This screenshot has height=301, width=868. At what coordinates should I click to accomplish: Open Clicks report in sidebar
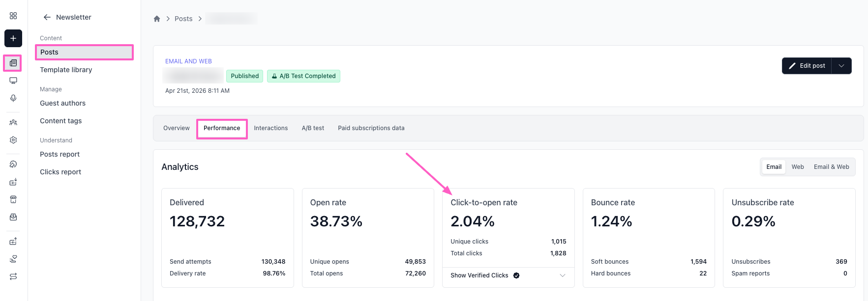click(60, 172)
